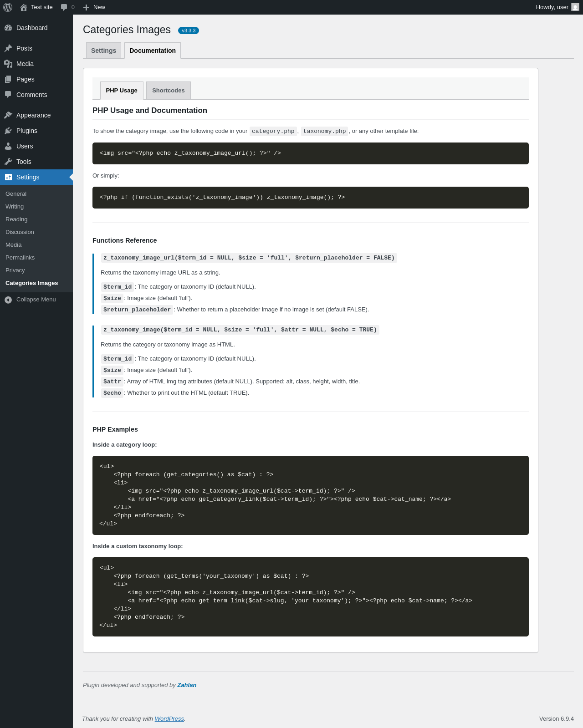This screenshot has height=728, width=583.
Task: Click the New plus icon
Action: 86,7
